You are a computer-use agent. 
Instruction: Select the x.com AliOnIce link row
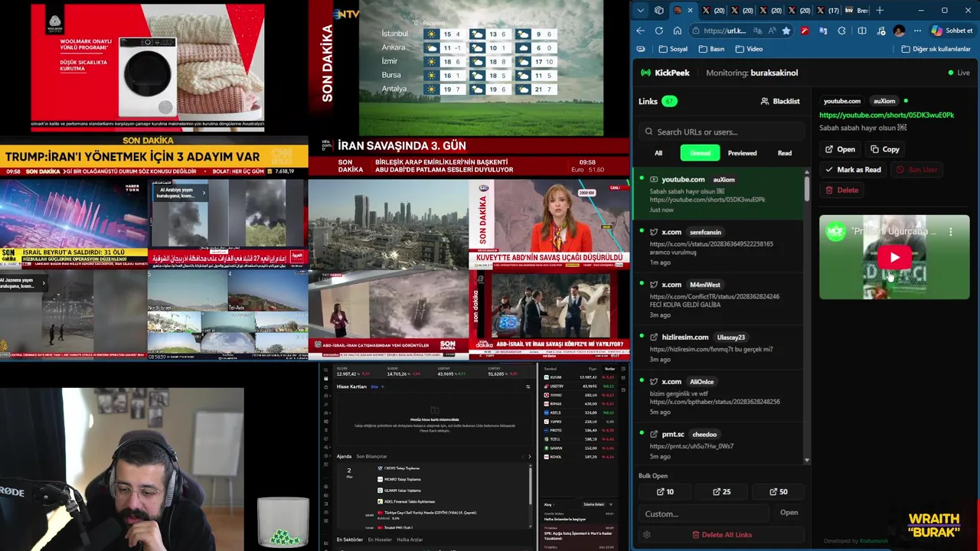717,396
